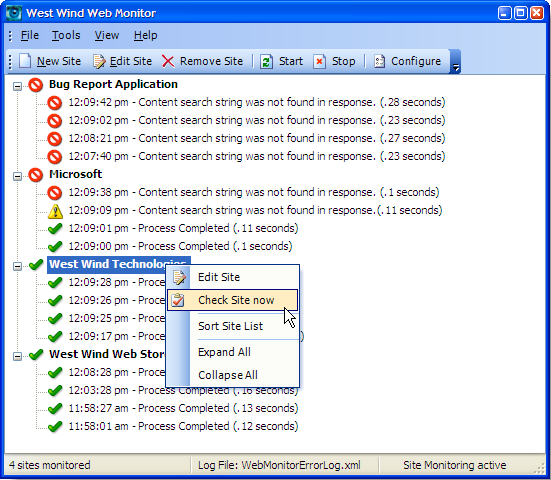This screenshot has height=480, width=551.
Task: Click the red X Remove Site icon
Action: tap(168, 61)
